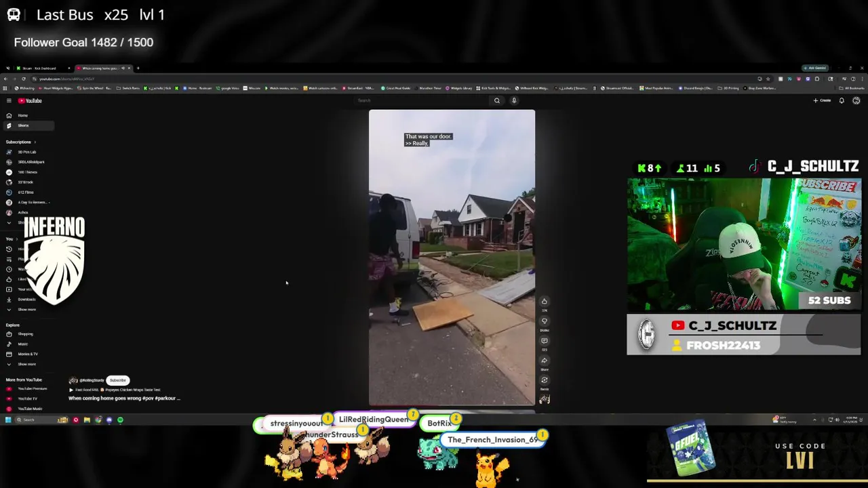Click the YouTube logo
This screenshot has height=488, width=868.
(x=30, y=100)
